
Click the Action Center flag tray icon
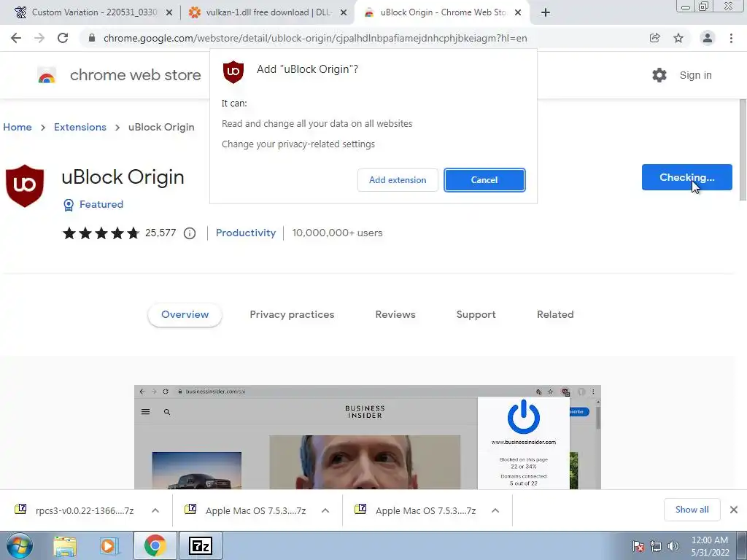pyautogui.click(x=639, y=546)
